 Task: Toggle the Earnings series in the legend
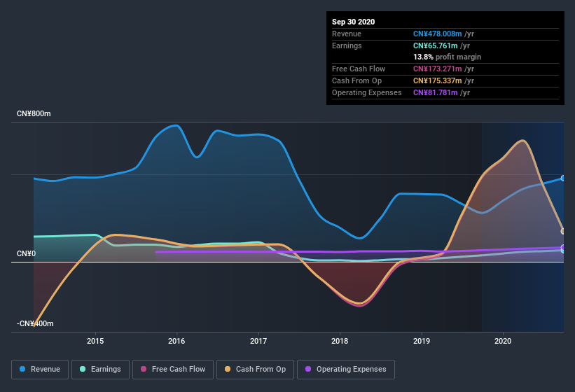pos(100,369)
